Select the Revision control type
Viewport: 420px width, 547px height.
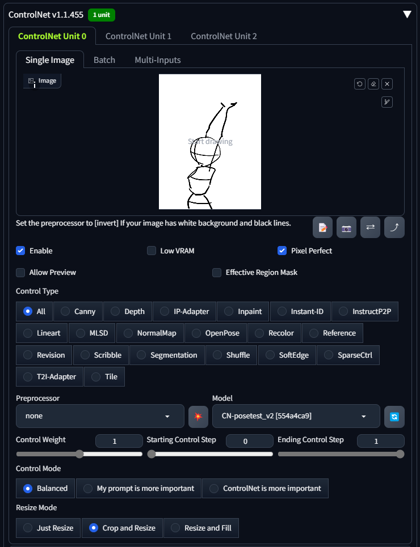click(44, 355)
